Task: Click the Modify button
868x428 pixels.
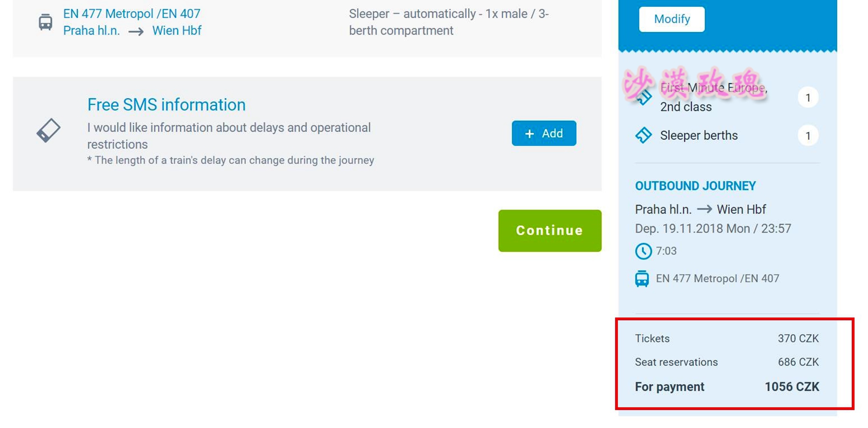Action: coord(671,19)
